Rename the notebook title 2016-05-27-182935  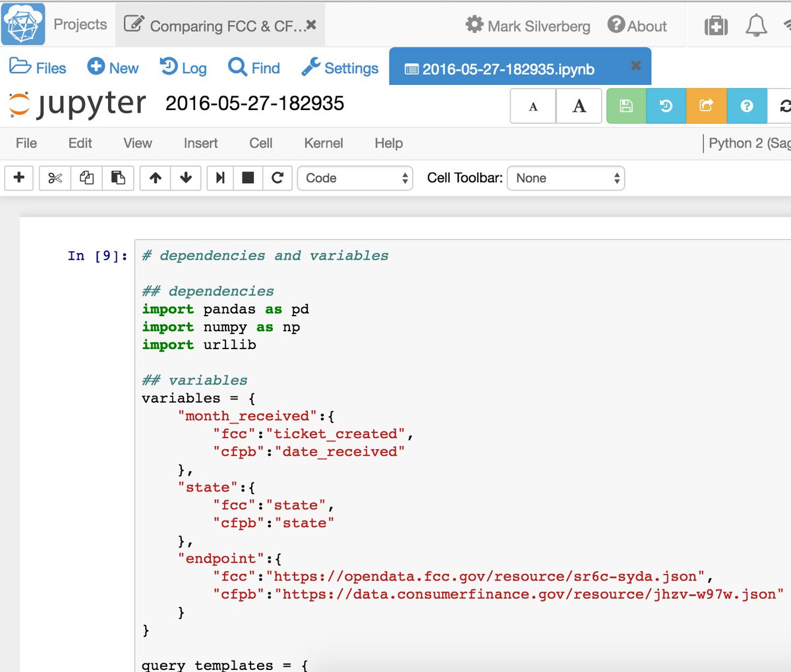(x=254, y=103)
